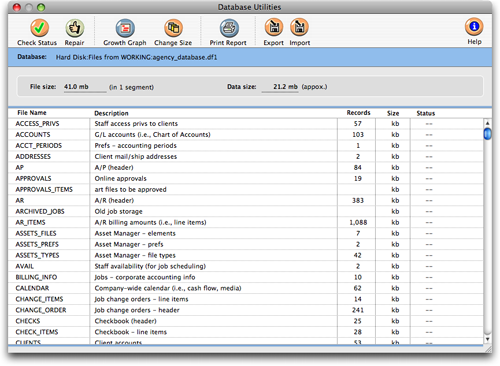
Task: Click the Print Report printer icon
Action: click(x=229, y=28)
